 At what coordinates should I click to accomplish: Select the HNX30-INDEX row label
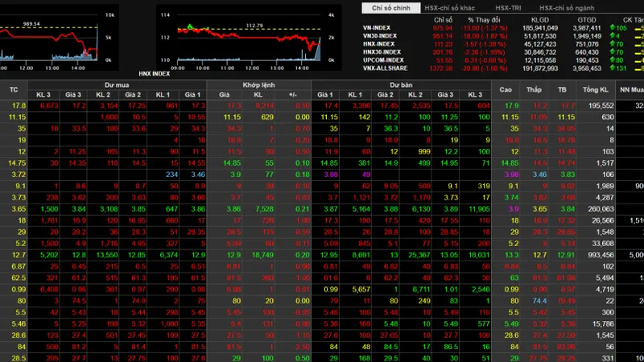tap(382, 52)
